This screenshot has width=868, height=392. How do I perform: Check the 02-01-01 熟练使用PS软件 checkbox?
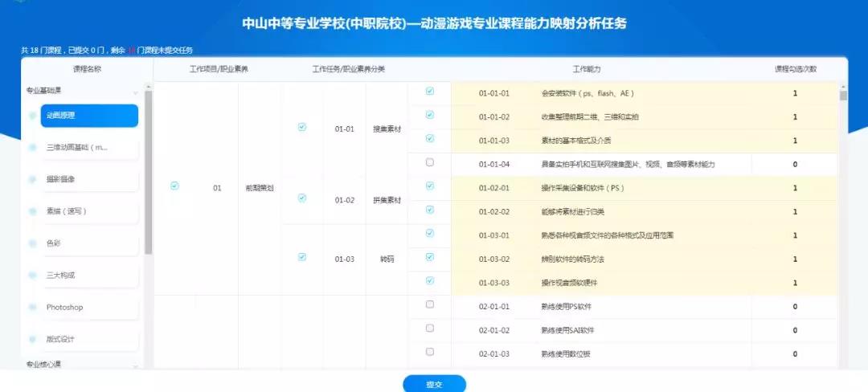click(x=429, y=304)
